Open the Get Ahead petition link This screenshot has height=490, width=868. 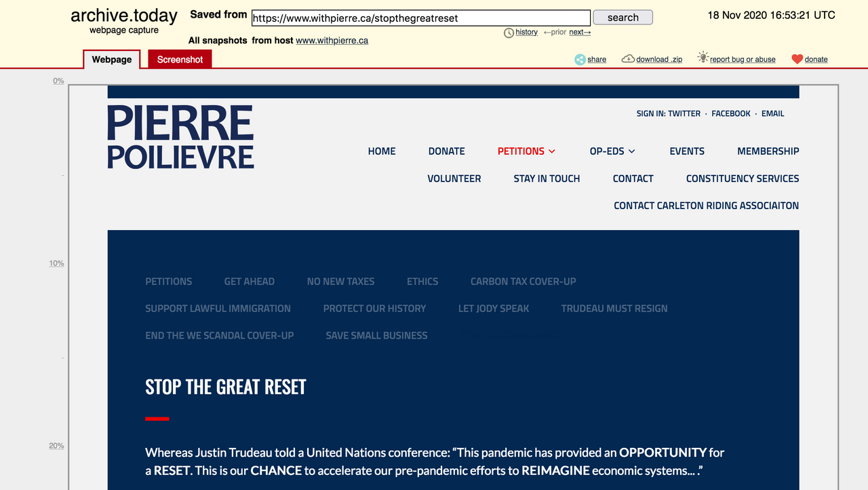[250, 281]
